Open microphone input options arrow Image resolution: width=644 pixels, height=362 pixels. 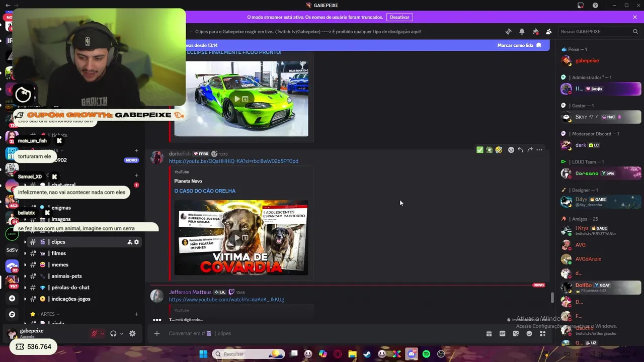(x=103, y=333)
